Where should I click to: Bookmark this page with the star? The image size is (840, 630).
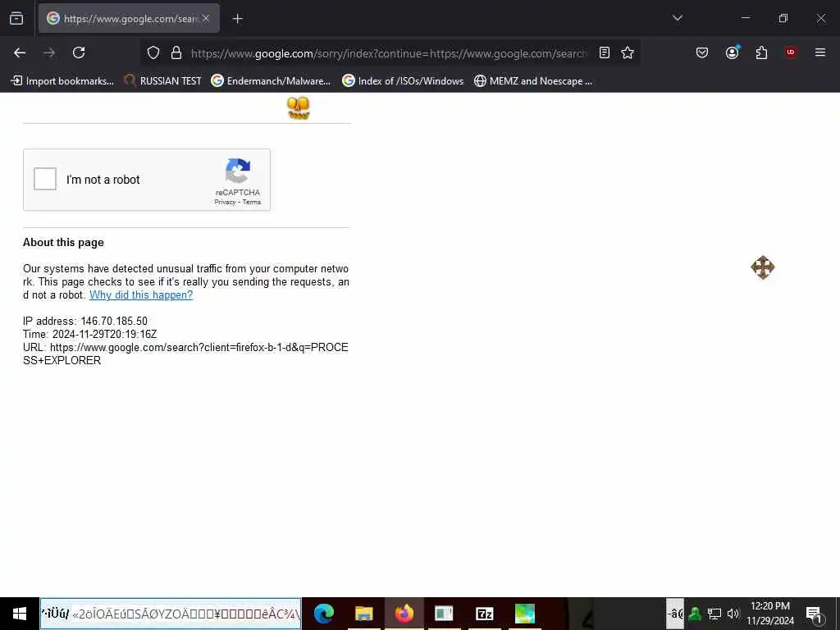[x=628, y=52]
